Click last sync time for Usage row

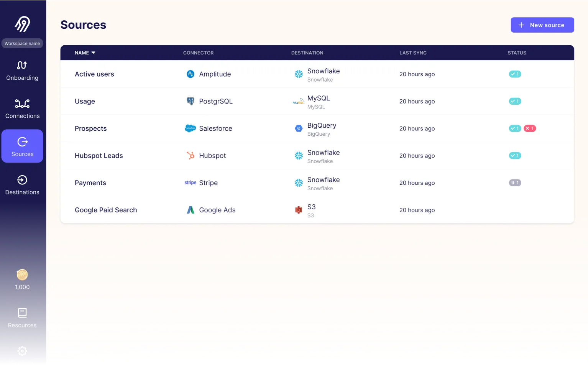coord(417,101)
